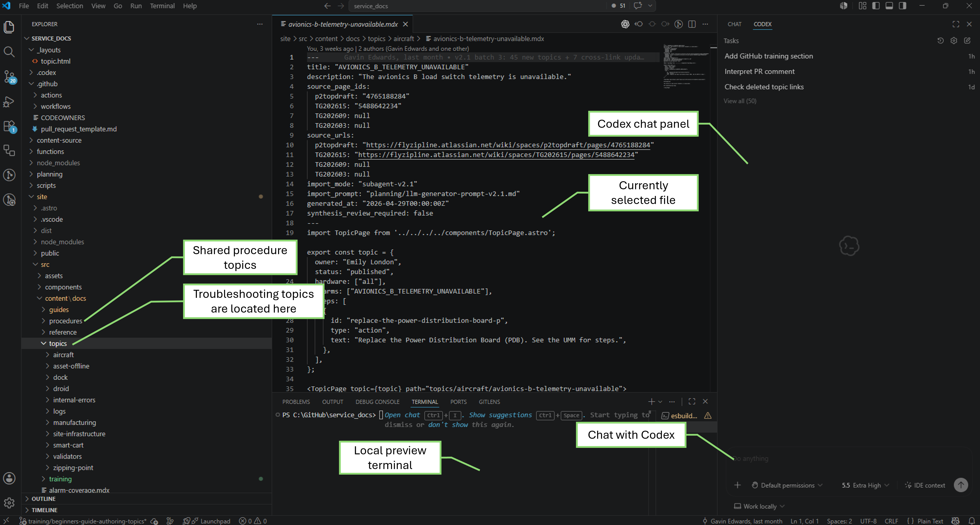The width and height of the screenshot is (980, 525).
Task: Open Codex task history clock icon
Action: click(940, 41)
